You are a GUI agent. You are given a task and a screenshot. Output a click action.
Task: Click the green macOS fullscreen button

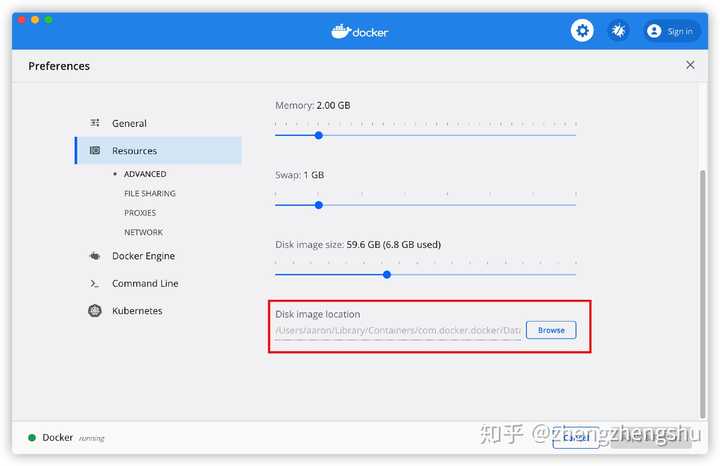click(49, 20)
